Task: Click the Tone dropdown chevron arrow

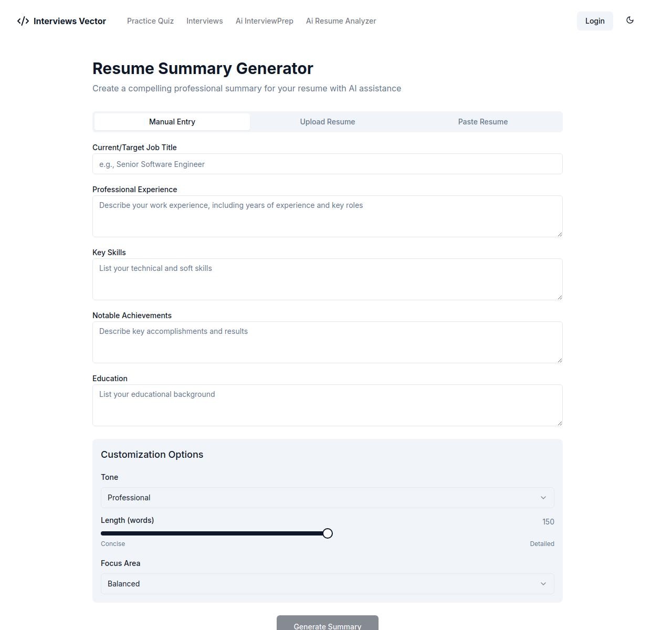Action: click(x=543, y=498)
